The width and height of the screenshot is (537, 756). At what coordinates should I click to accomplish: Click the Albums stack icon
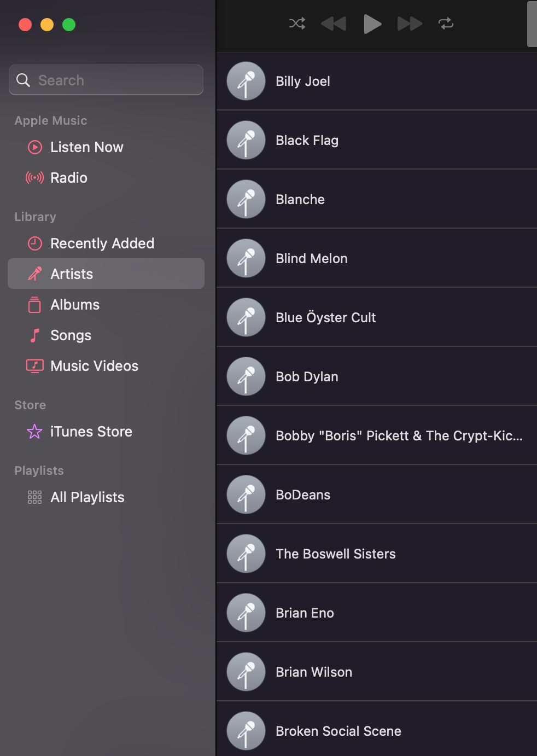pos(35,305)
